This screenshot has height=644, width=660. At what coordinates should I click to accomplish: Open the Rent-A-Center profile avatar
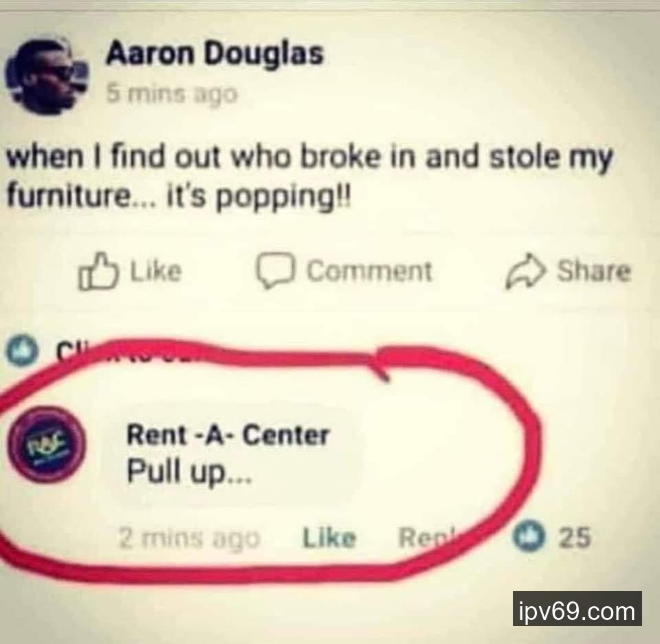point(47,445)
